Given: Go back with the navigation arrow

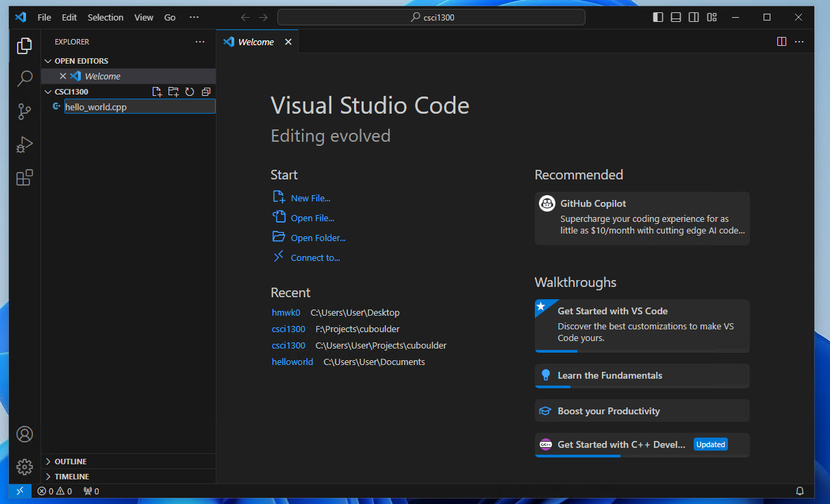Looking at the screenshot, I should pos(245,17).
